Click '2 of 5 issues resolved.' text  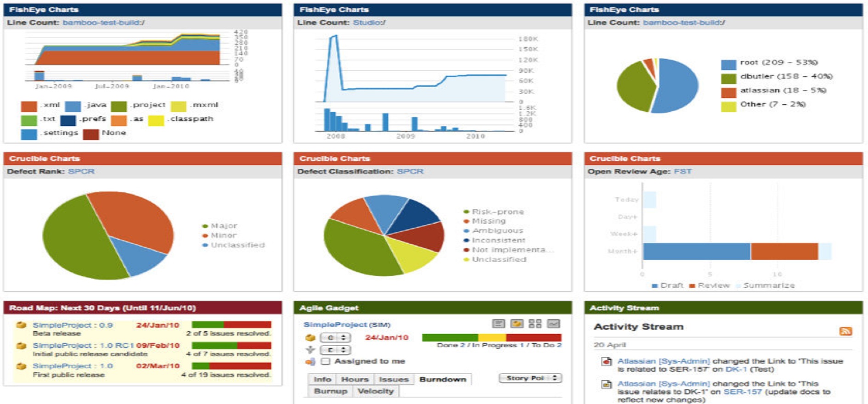tap(228, 333)
